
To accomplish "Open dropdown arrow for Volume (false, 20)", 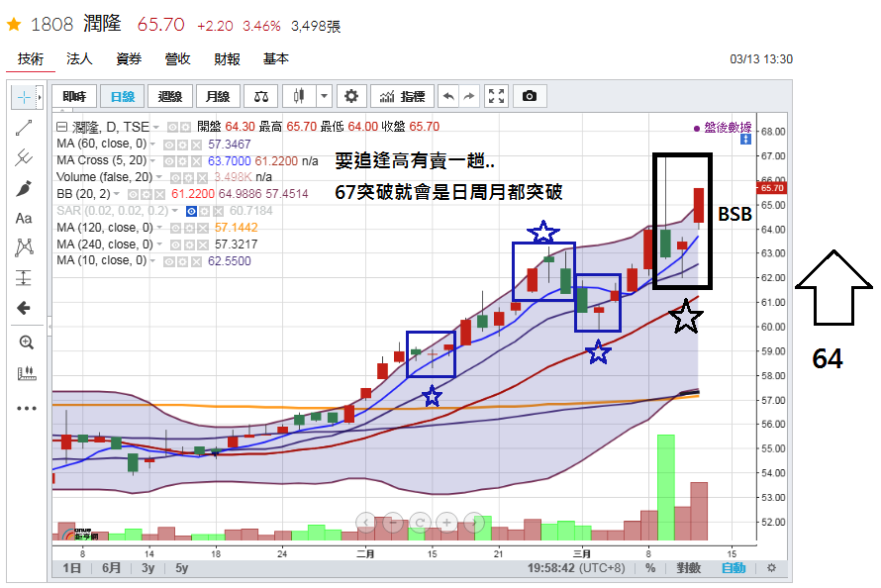I will [159, 177].
